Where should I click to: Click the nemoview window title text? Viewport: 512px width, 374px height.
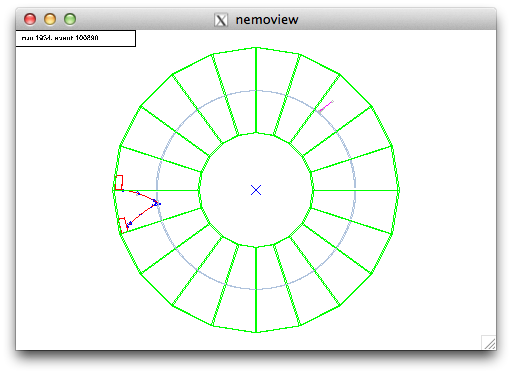click(267, 20)
